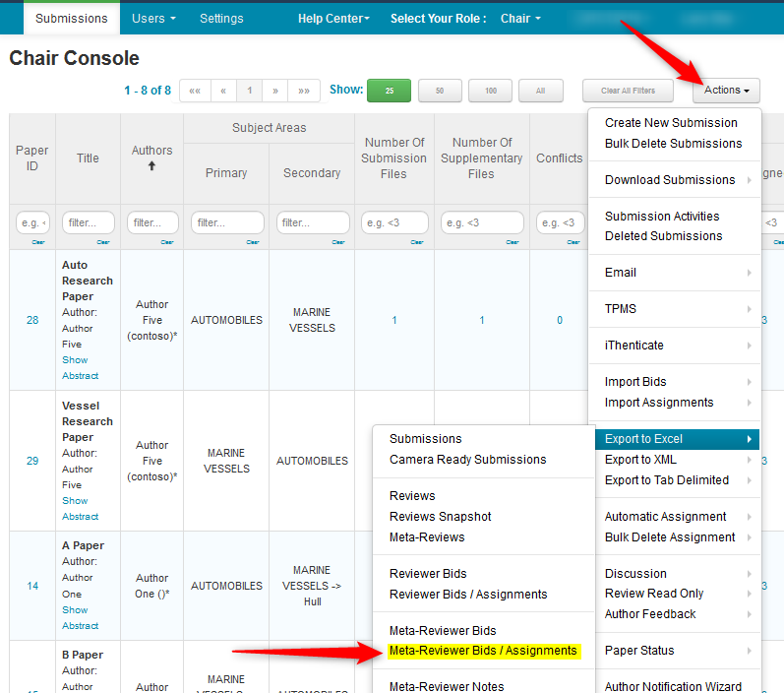Go to last page of results
This screenshot has height=693, width=784.
point(304,91)
